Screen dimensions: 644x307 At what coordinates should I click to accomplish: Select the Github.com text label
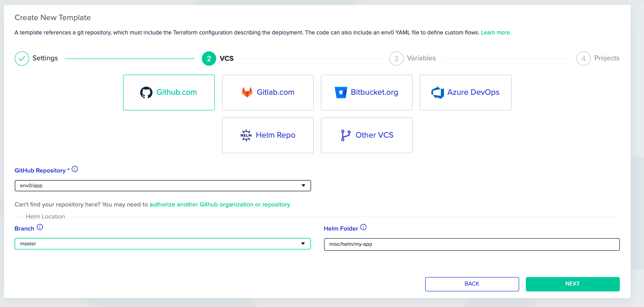(177, 93)
